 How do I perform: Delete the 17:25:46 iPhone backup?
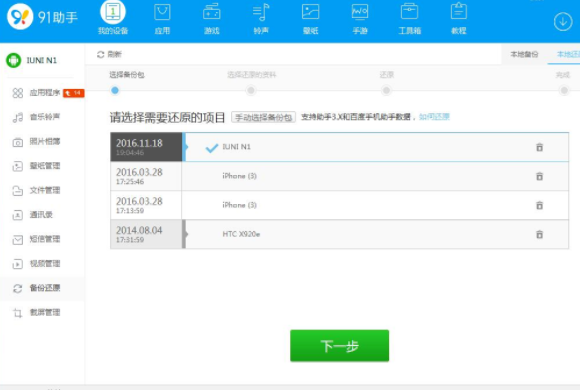point(539,176)
